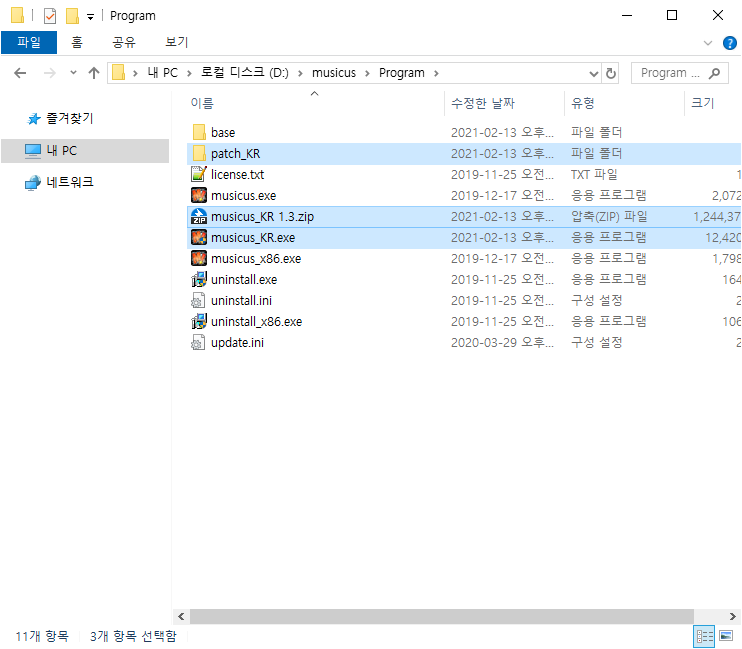Click the scrollbar left arrow
742x649 pixels.
click(181, 616)
